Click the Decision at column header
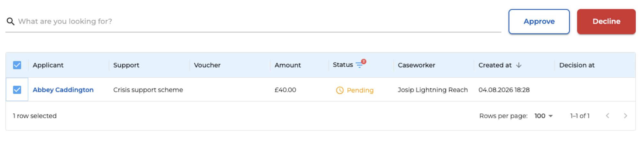The width and height of the screenshot is (644, 161). [577, 65]
